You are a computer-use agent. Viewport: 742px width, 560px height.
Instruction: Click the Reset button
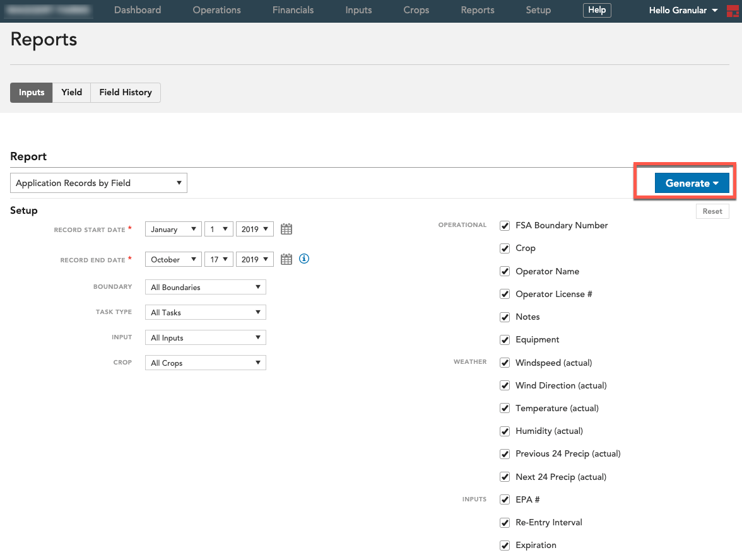pyautogui.click(x=712, y=211)
